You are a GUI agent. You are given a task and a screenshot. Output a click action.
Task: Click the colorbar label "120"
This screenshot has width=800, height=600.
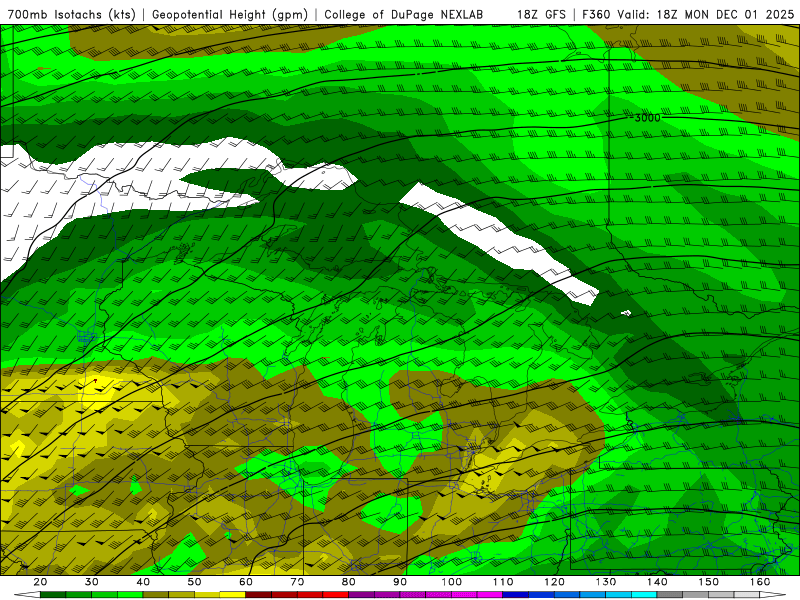(x=555, y=582)
